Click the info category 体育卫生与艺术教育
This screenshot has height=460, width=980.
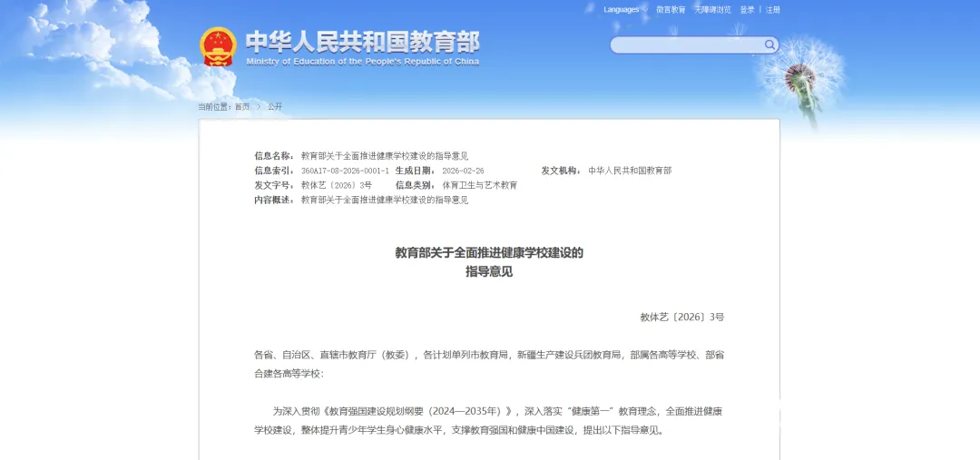[x=480, y=186]
